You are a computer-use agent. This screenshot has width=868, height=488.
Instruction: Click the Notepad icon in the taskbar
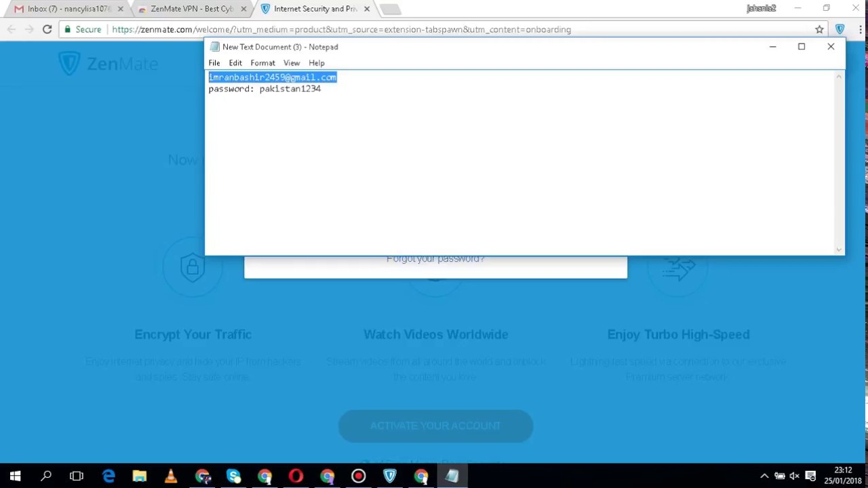pyautogui.click(x=452, y=476)
